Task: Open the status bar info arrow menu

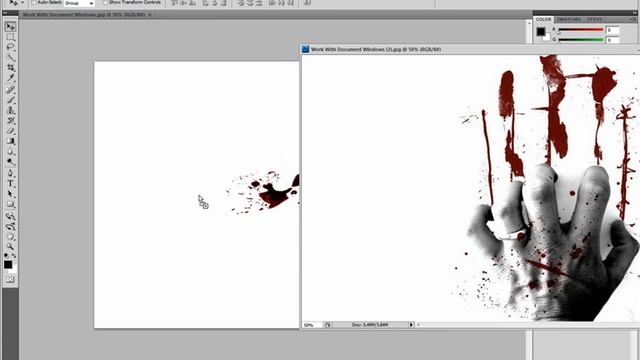Action: pos(411,325)
